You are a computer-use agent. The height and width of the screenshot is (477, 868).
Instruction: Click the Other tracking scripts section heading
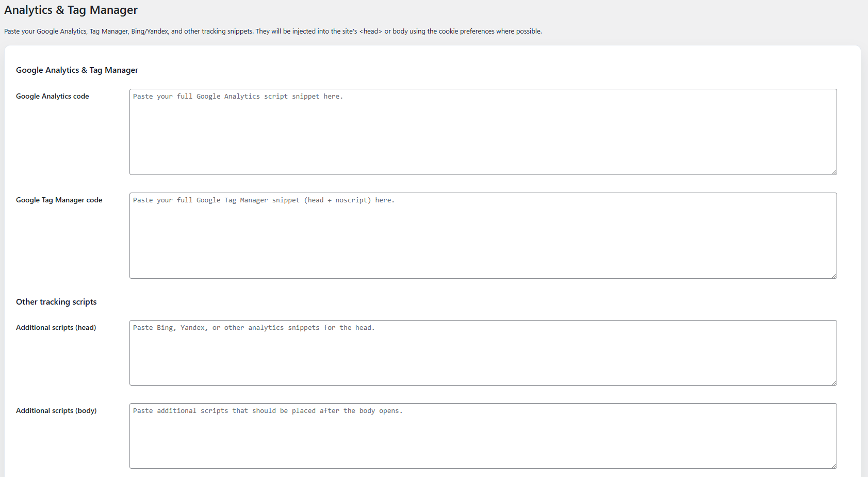click(56, 302)
